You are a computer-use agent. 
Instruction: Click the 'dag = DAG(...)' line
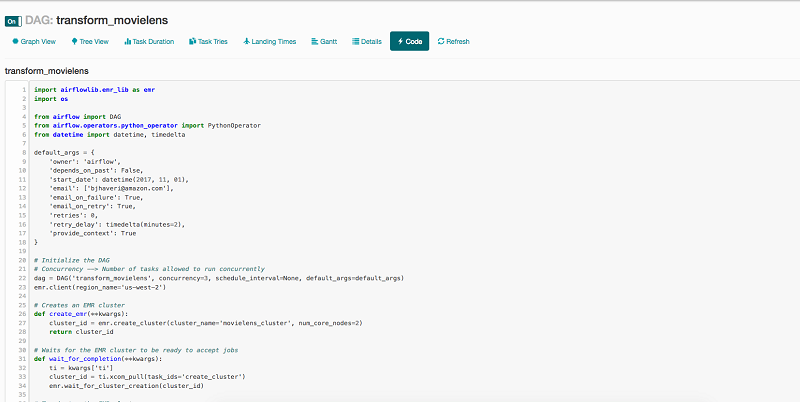[219, 279]
